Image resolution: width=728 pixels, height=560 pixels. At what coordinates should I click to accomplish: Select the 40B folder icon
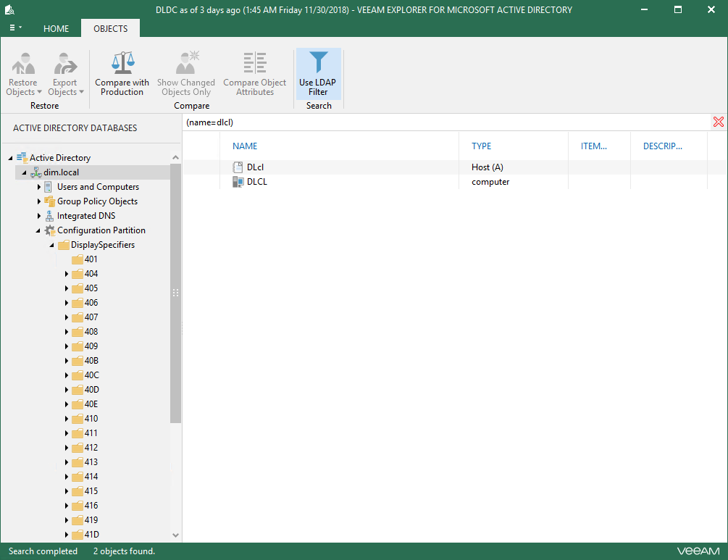(x=78, y=361)
